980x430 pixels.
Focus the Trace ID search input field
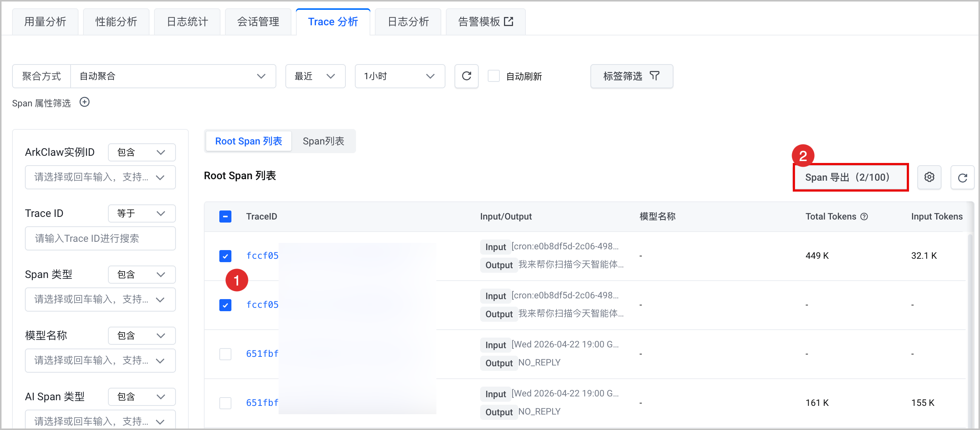coord(100,238)
